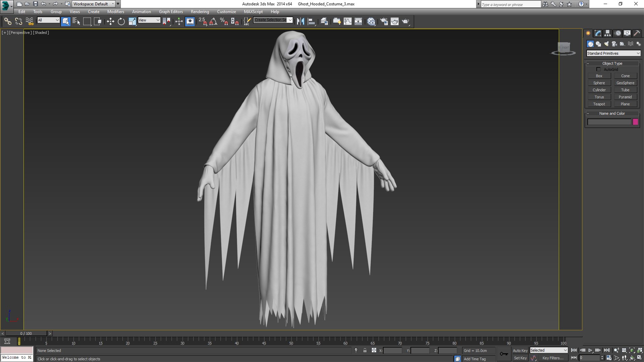
Task: Enable the AutoGrid checkbox
Action: pyautogui.click(x=598, y=69)
